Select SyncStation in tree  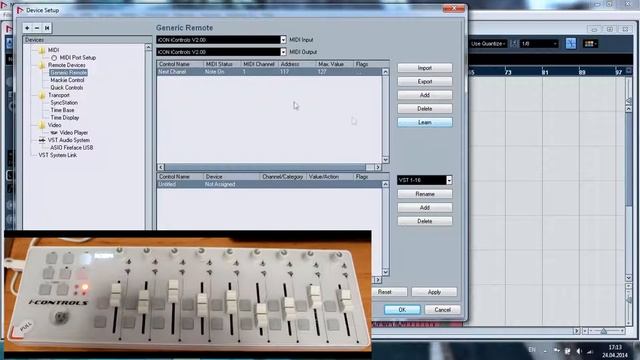[64, 103]
